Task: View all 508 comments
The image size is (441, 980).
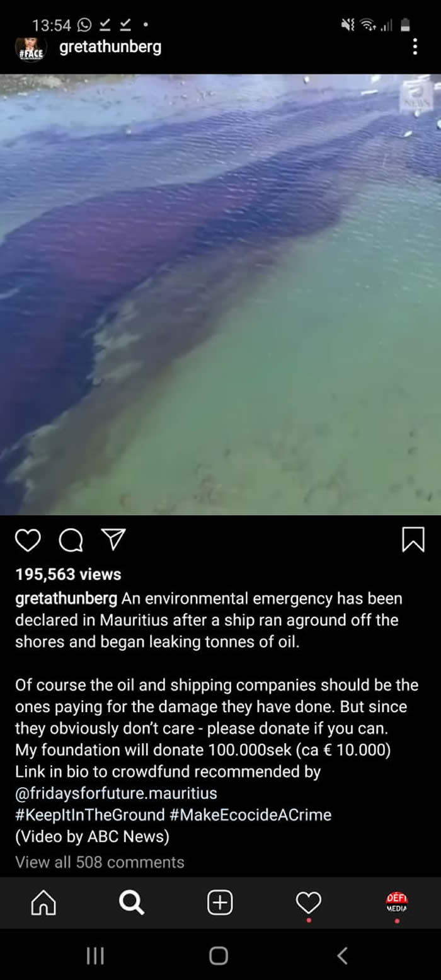Action: click(100, 862)
